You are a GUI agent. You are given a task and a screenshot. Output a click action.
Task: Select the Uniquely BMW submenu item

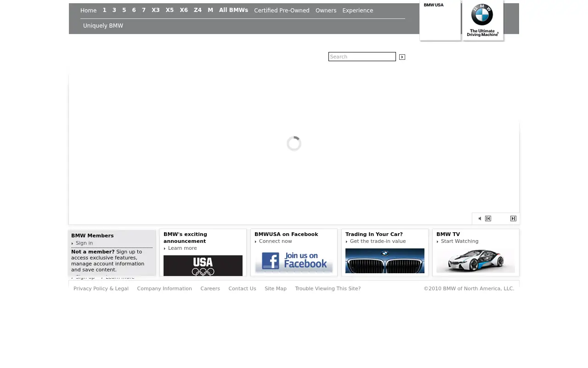[x=103, y=26]
